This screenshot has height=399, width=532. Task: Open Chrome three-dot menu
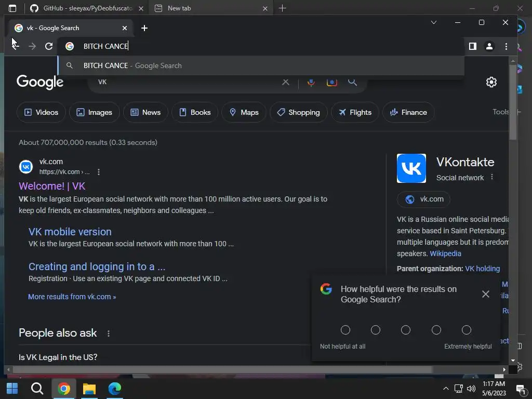(506, 46)
